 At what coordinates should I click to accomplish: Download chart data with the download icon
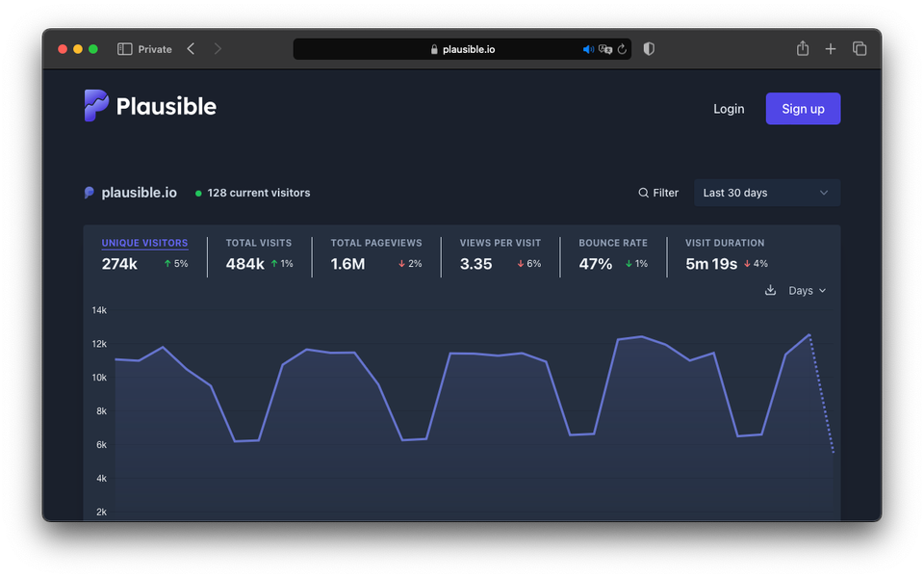point(770,290)
